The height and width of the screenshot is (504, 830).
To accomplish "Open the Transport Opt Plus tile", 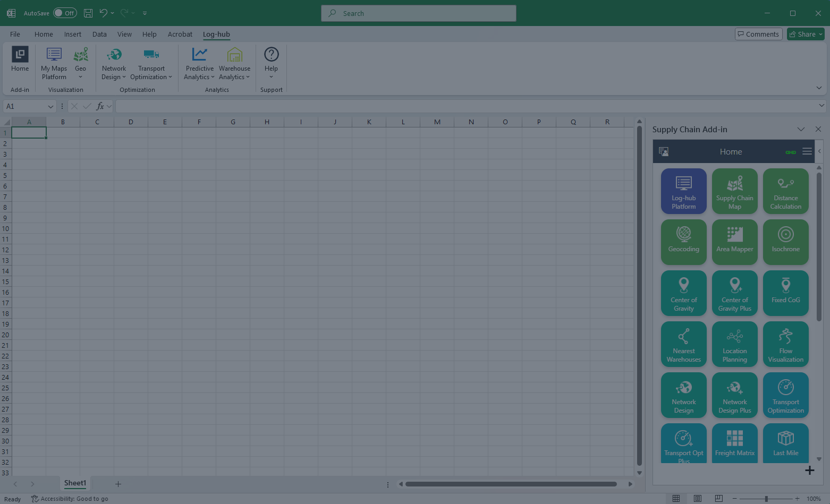I will coord(684,443).
